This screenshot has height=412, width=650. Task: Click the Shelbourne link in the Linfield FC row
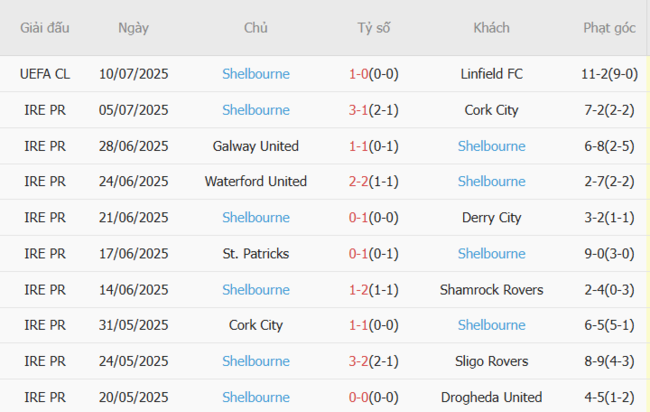coord(255,74)
